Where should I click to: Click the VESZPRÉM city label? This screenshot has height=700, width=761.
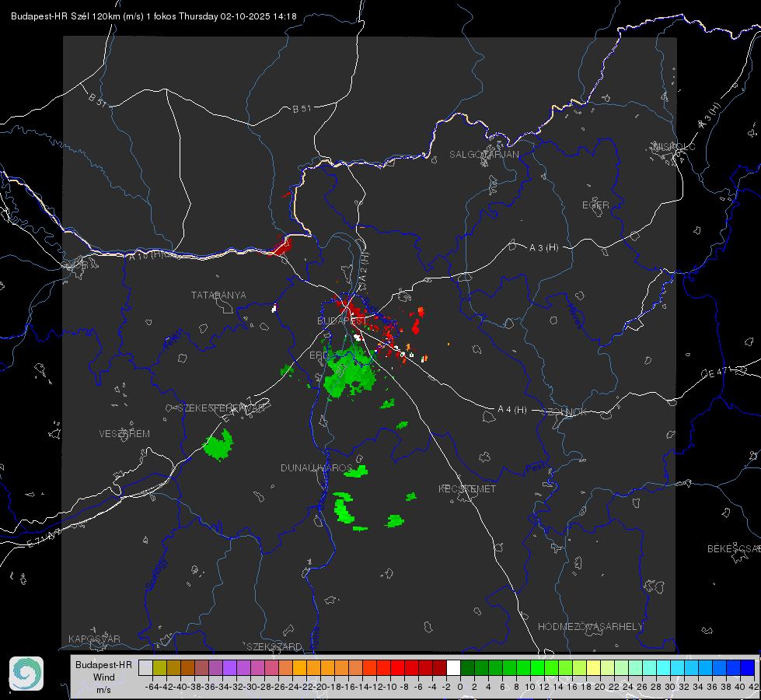point(124,433)
